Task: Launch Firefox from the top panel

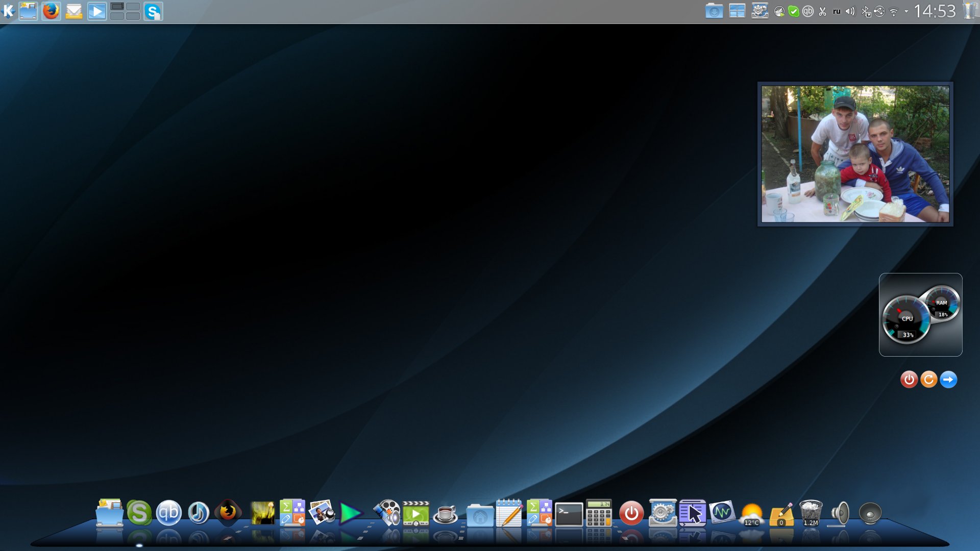Action: [x=51, y=11]
